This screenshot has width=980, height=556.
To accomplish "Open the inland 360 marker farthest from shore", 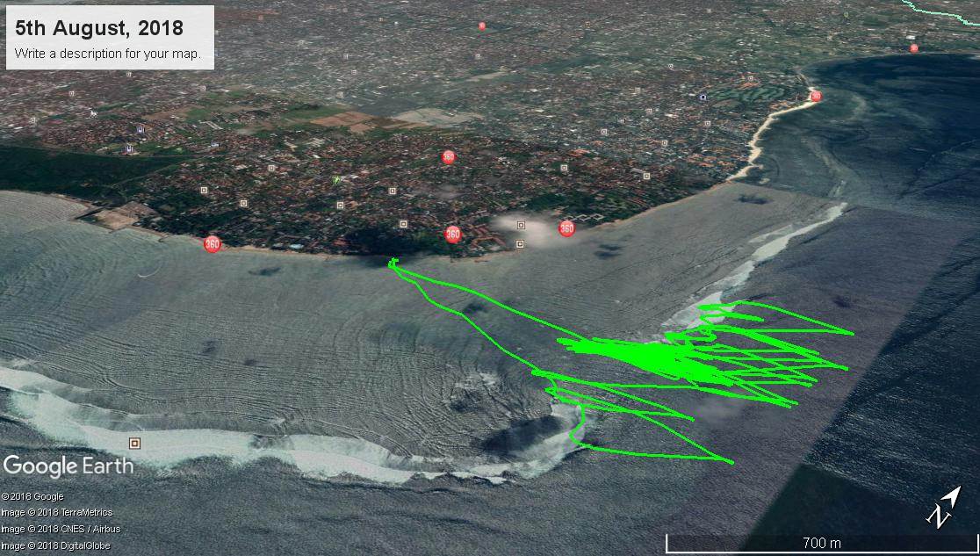I will click(449, 157).
